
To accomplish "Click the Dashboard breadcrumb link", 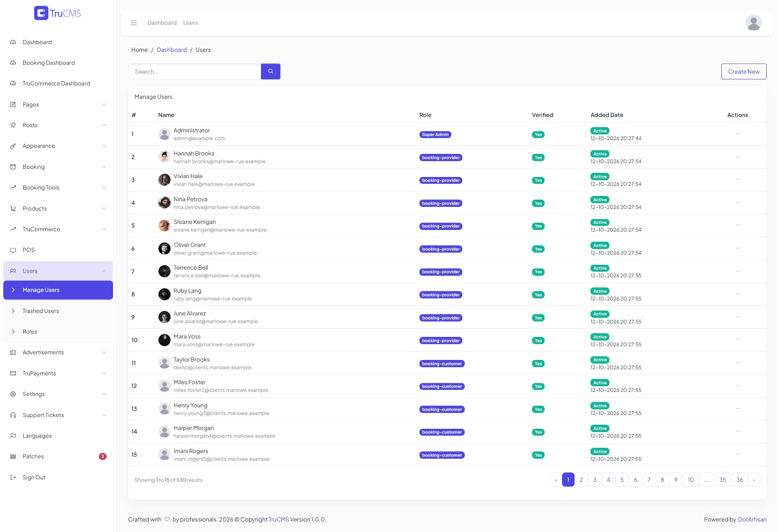I will pyautogui.click(x=172, y=50).
